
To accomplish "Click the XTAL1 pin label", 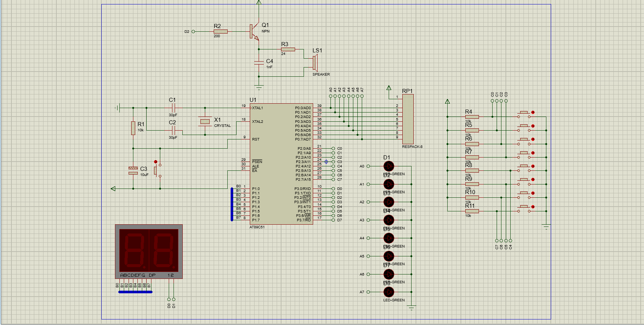I will pyautogui.click(x=258, y=108).
